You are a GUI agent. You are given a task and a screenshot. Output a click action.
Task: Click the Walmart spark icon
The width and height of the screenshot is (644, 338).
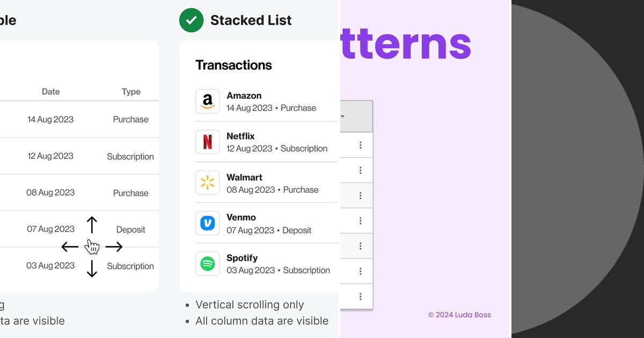(x=208, y=182)
